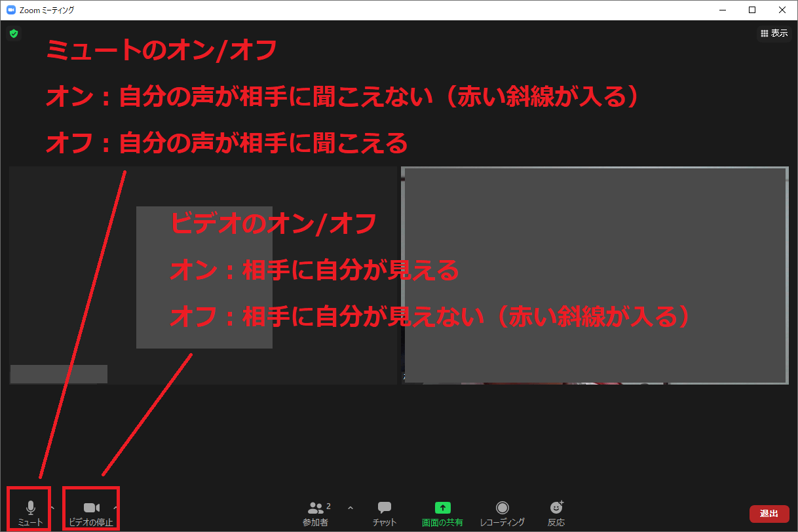Screen dimensions: 798x532
Task: Expand the chevron next to participants
Action: pos(350,508)
